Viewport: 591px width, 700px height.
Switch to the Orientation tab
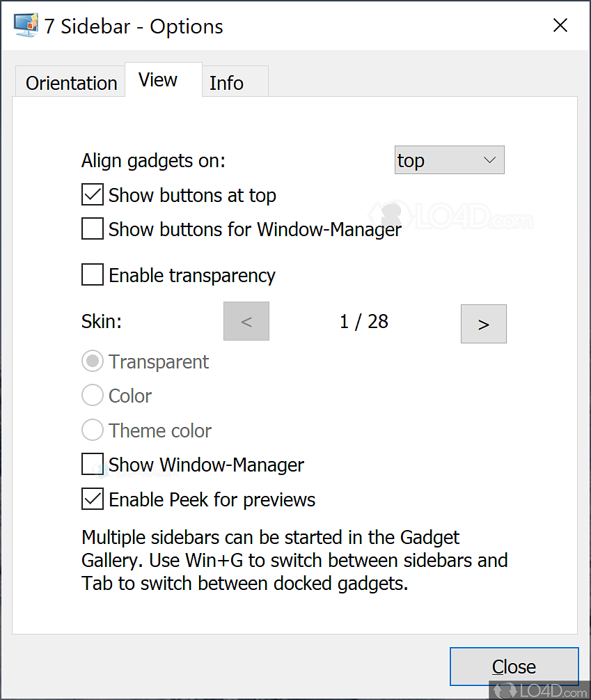[70, 82]
